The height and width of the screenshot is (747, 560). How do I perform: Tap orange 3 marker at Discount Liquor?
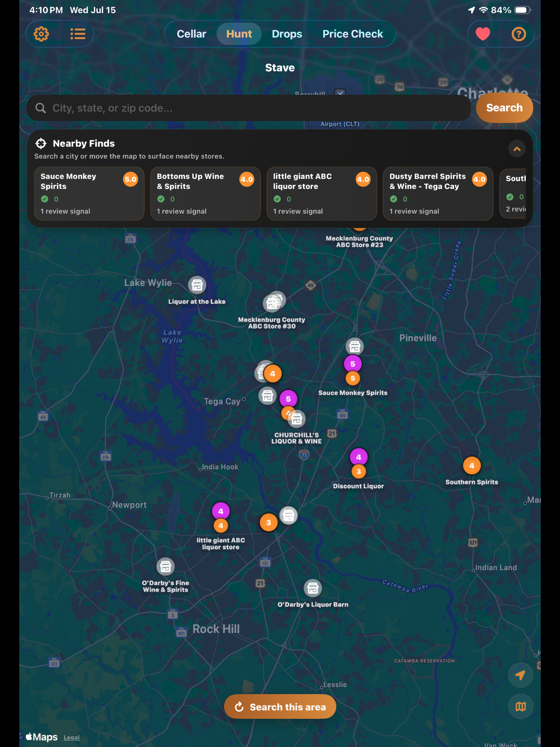coord(358,471)
